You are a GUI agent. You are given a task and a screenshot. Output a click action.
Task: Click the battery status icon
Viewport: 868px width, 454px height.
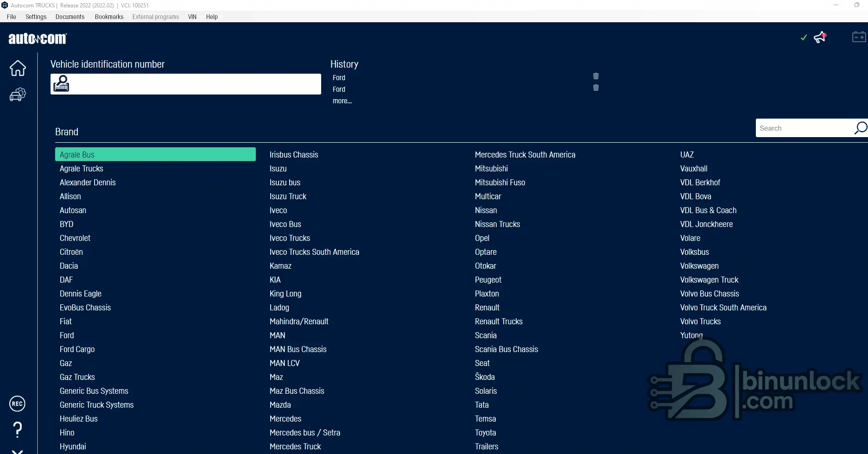click(x=859, y=37)
